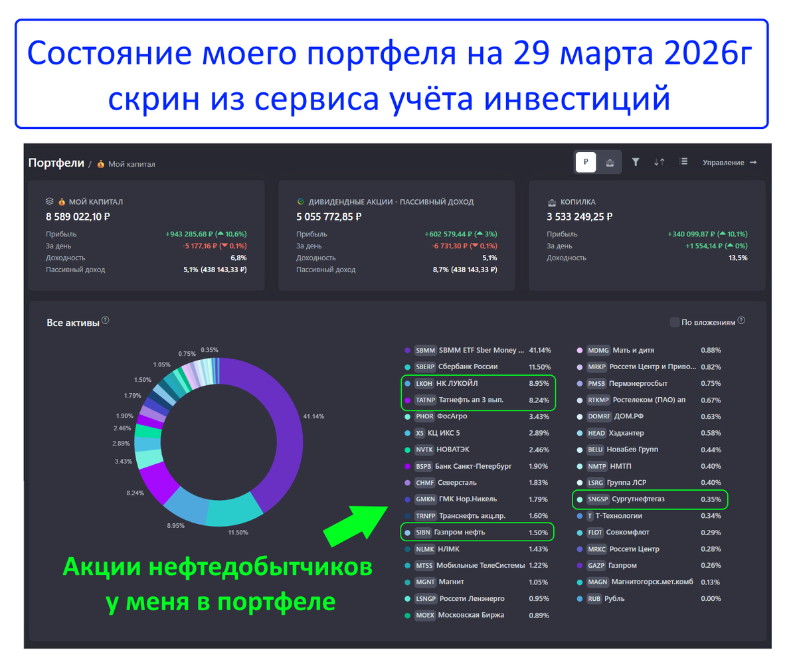Image resolution: width=797 pixels, height=672 pixels.
Task: Click the money bag icon in breadcrumb
Action: pyautogui.click(x=101, y=164)
